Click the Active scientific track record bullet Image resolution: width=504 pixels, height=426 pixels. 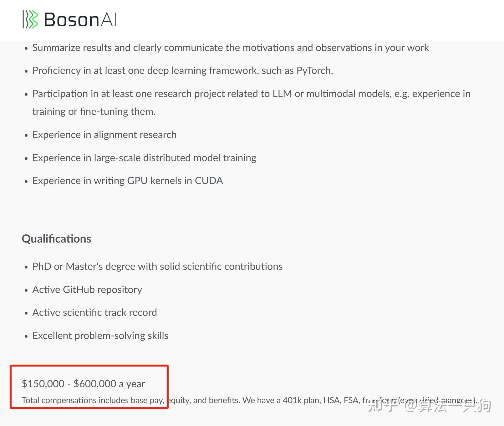click(x=94, y=313)
